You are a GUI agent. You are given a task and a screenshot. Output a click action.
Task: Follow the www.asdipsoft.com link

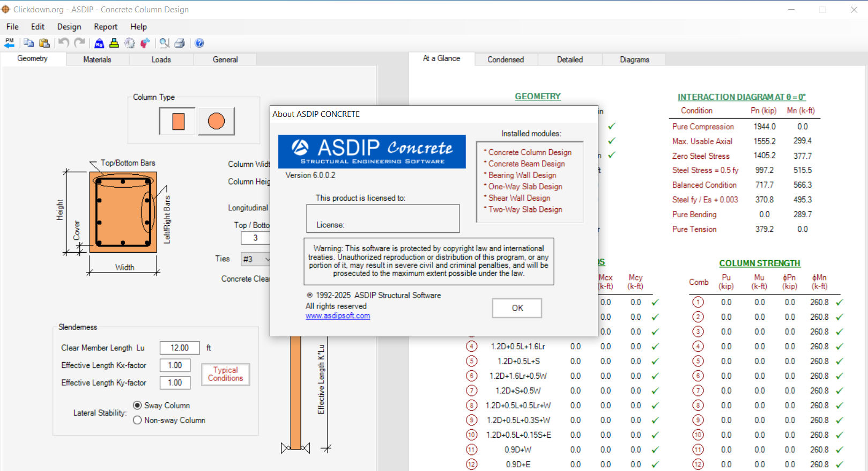pos(338,316)
